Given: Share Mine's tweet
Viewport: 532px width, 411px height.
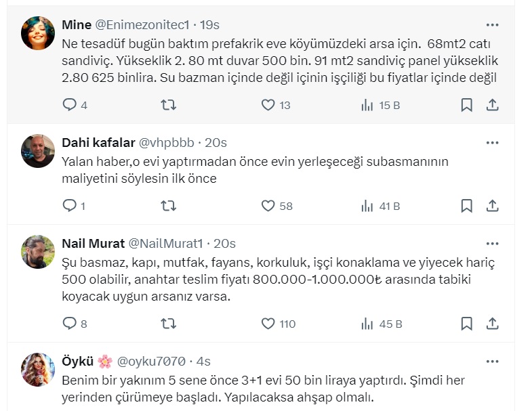Looking at the screenshot, I should click(493, 105).
